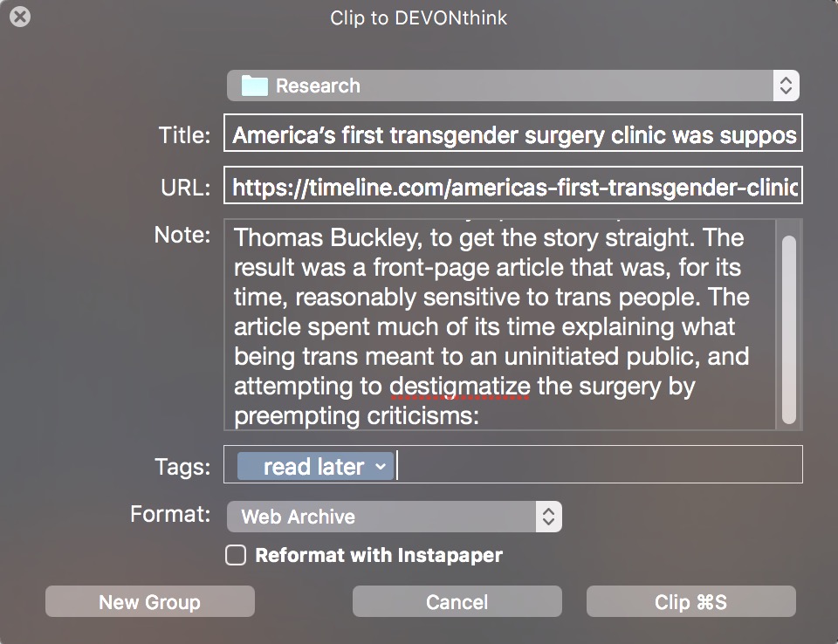Close the Clip to DEVONthink dialog
This screenshot has width=838, height=644.
[19, 17]
